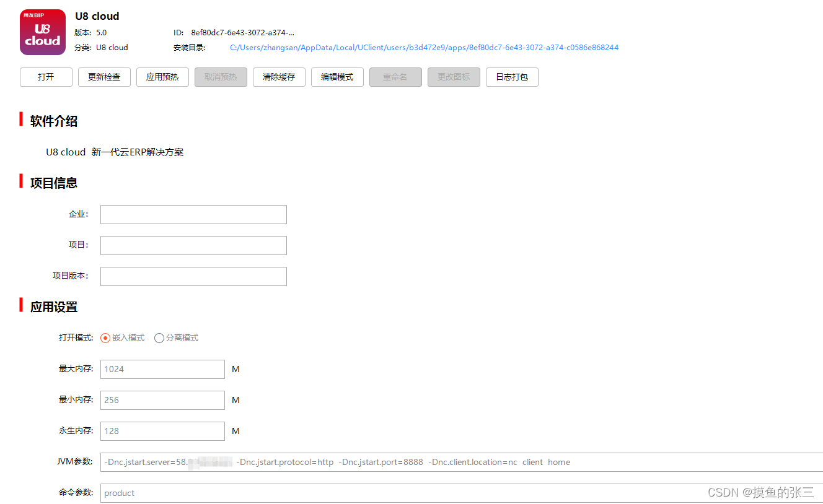823x504 pixels.
Task: Click the 命令参数 field showing product
Action: [462, 493]
